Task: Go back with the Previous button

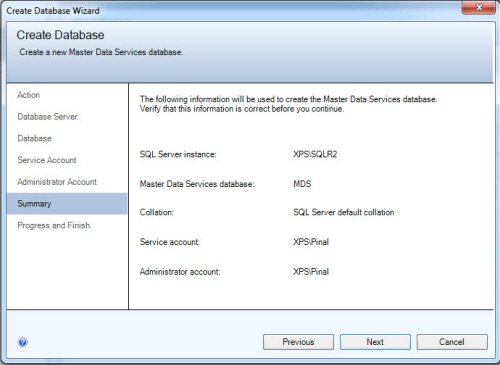Action: coord(298,342)
